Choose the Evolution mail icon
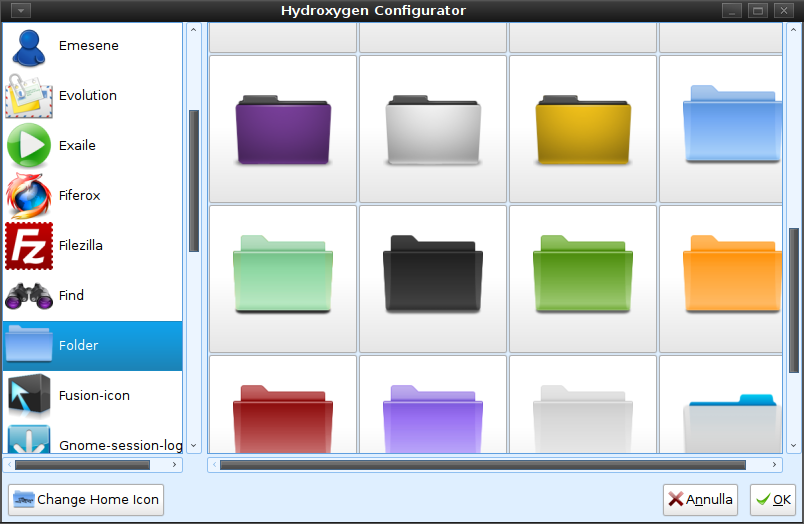The image size is (804, 524). tap(29, 96)
